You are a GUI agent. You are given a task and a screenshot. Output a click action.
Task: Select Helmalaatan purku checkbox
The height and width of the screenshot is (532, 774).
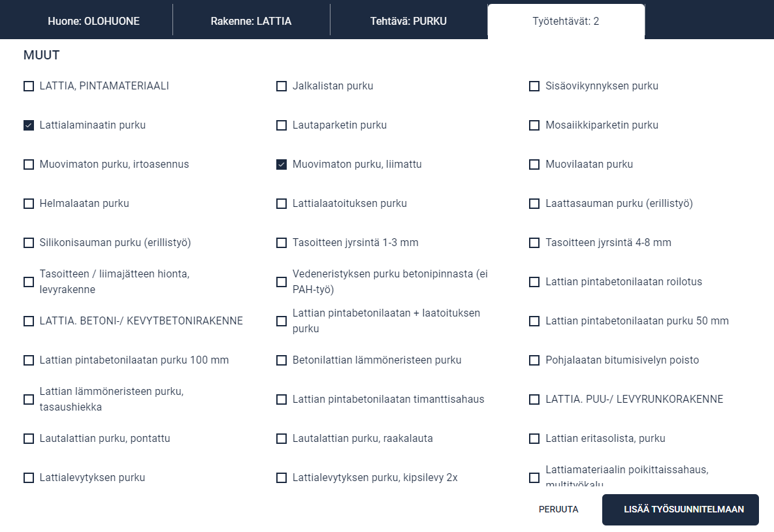pos(29,204)
